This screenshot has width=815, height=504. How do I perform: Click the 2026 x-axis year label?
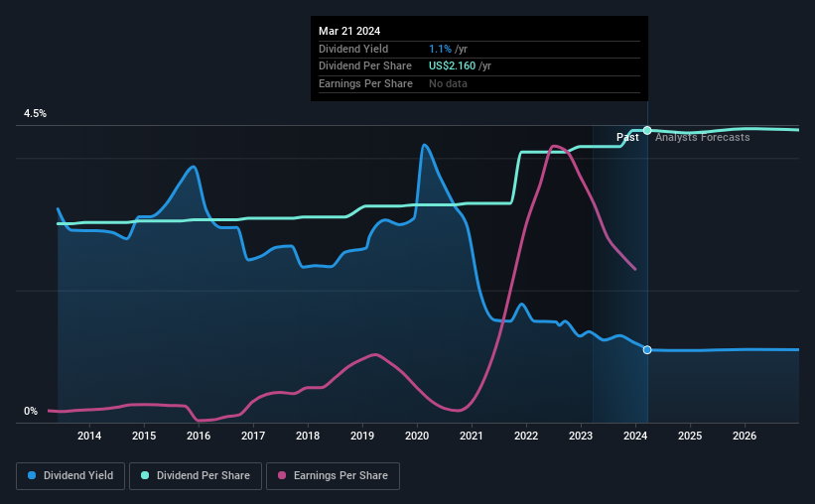click(x=745, y=436)
